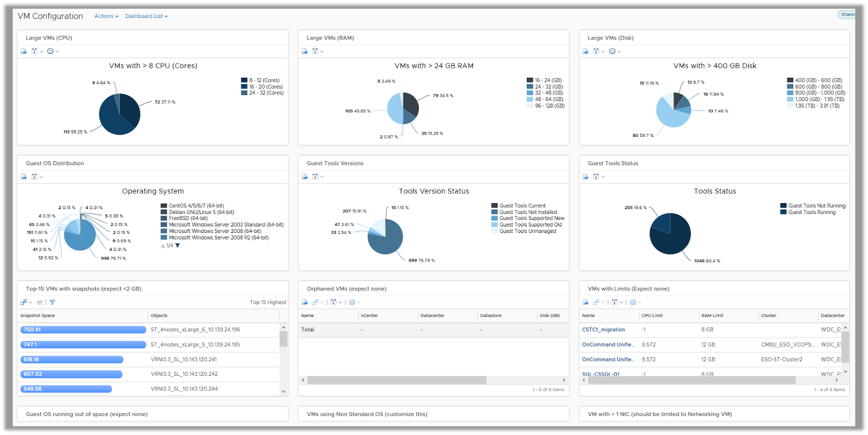This screenshot has height=435, width=868.
Task: Click filter funnel icon in snapshots widget
Action: coord(53,302)
